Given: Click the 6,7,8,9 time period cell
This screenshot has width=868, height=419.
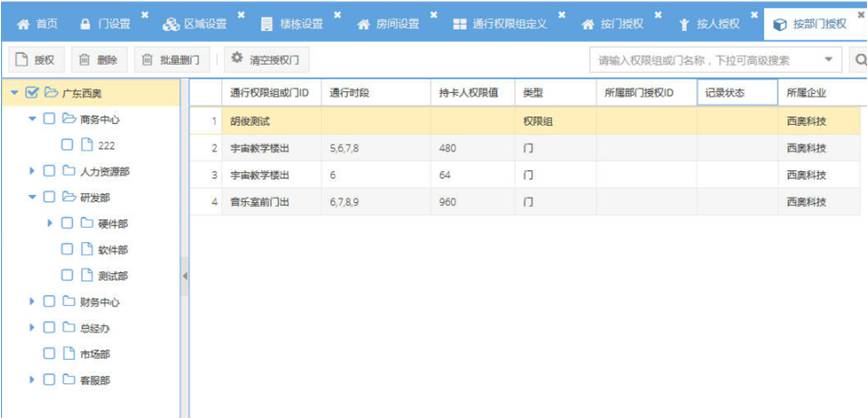Looking at the screenshot, I should 376,202.
